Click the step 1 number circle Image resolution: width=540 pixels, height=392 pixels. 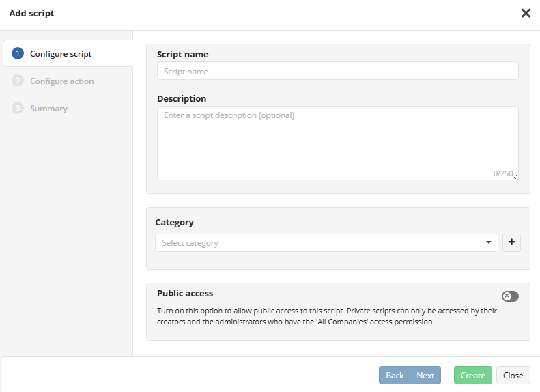(x=18, y=54)
